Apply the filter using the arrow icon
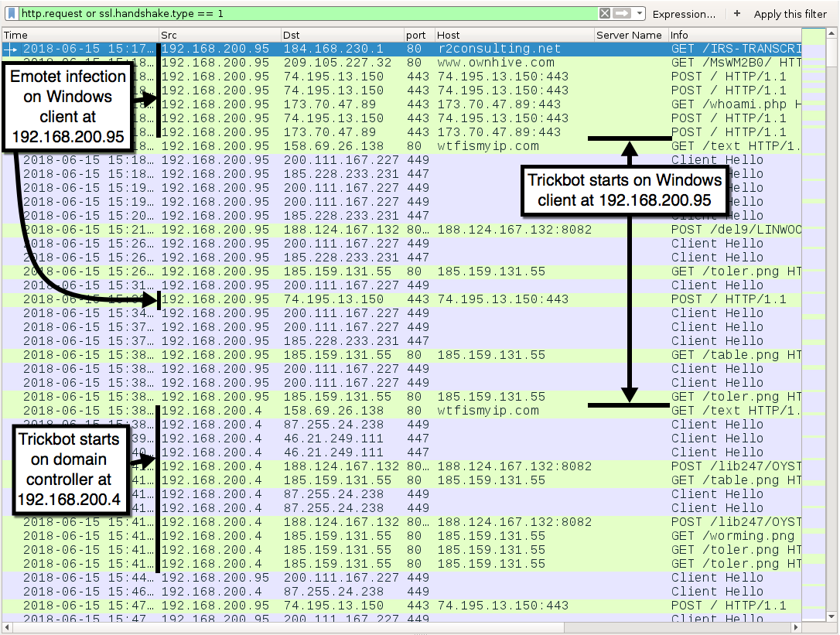The height and width of the screenshot is (635, 840). coord(623,14)
